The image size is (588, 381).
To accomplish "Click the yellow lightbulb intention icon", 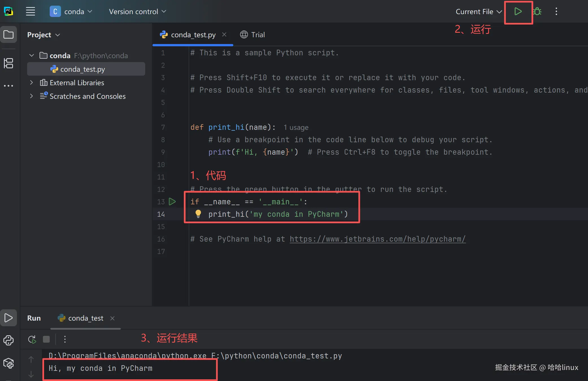I will coord(198,214).
